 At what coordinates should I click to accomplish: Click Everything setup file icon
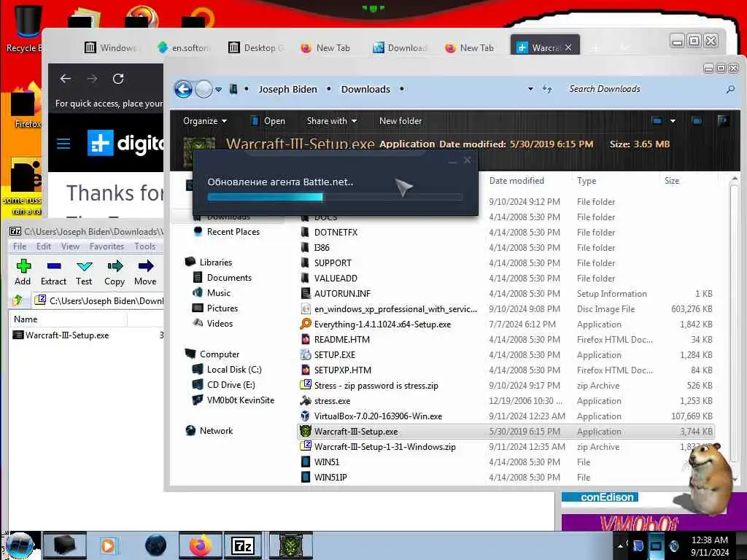pyautogui.click(x=306, y=324)
